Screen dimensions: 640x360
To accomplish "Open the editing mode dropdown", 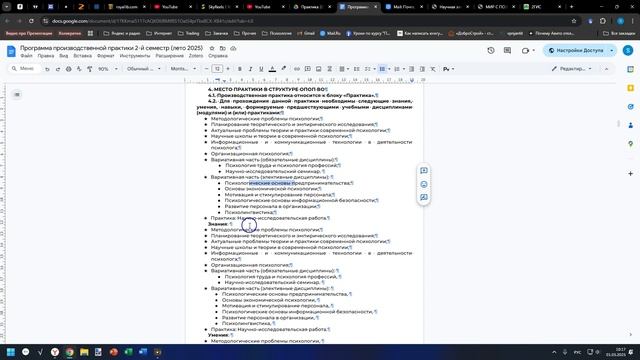I will click(571, 69).
